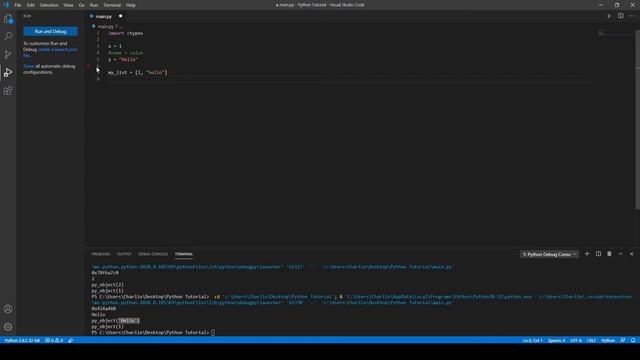Open notifications bell in status bar

coord(633,340)
